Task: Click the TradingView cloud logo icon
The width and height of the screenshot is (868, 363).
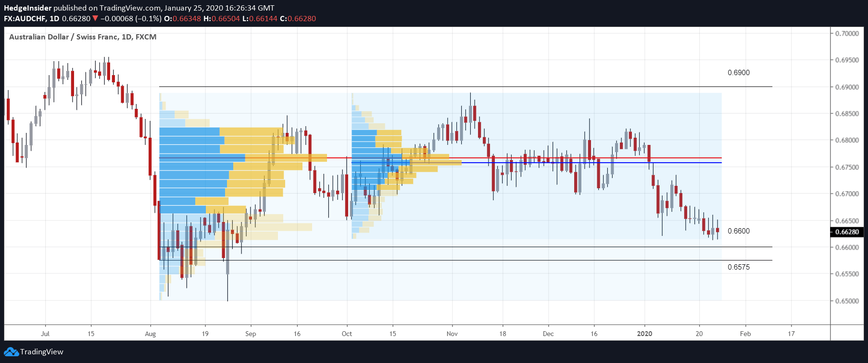Action: coord(11,352)
